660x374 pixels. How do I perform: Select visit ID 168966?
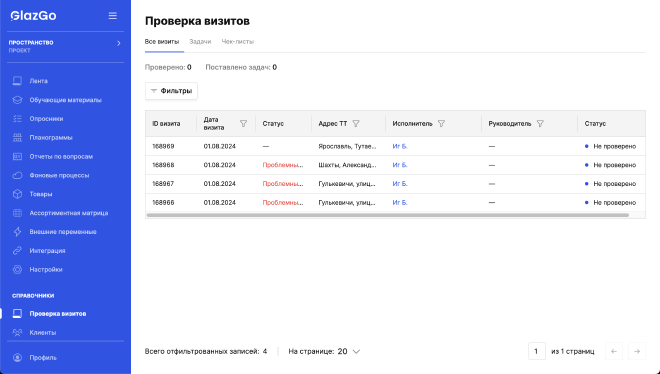pos(163,202)
